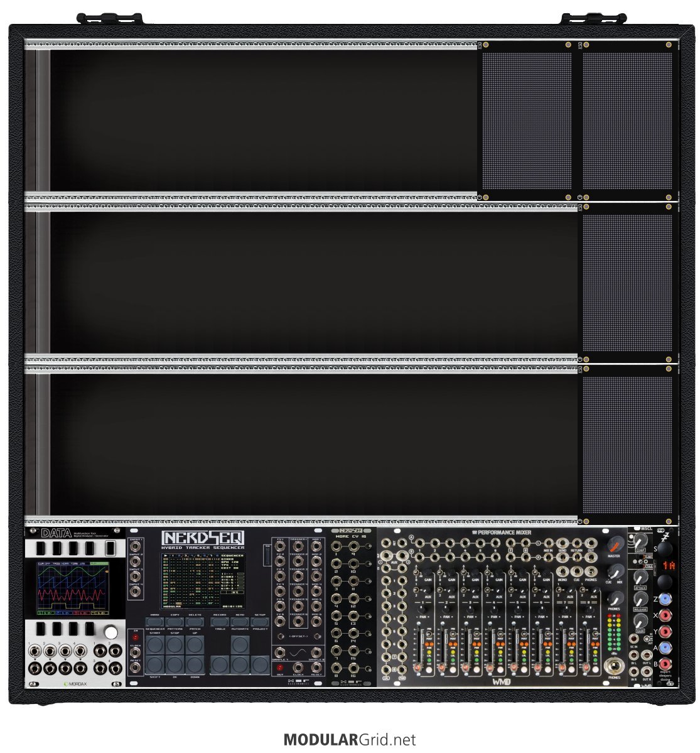Turn the disting Z knob below display
Viewport: 700px width, 753px height.
665,582
